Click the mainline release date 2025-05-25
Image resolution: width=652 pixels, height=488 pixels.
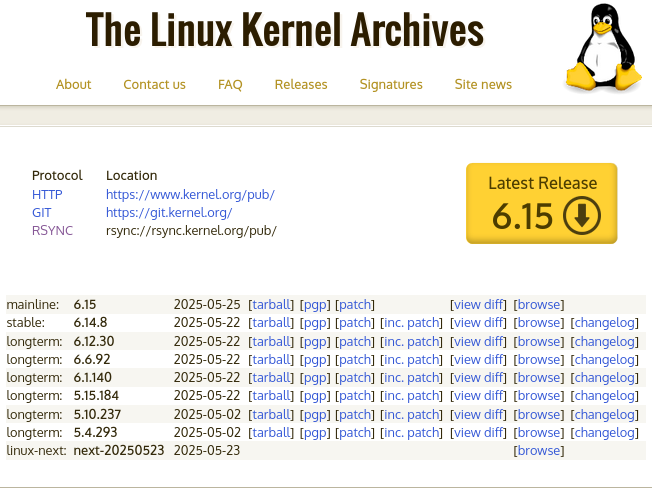pos(207,305)
